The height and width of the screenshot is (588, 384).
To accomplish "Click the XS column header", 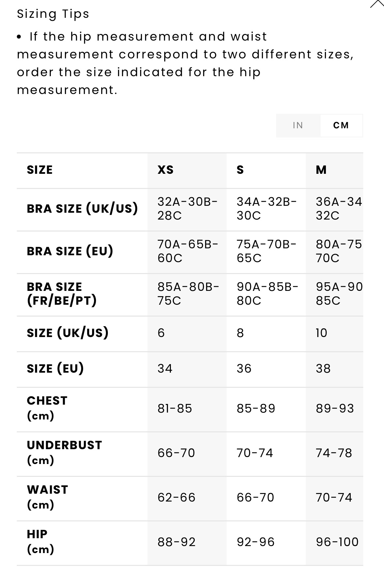I will pos(166,170).
